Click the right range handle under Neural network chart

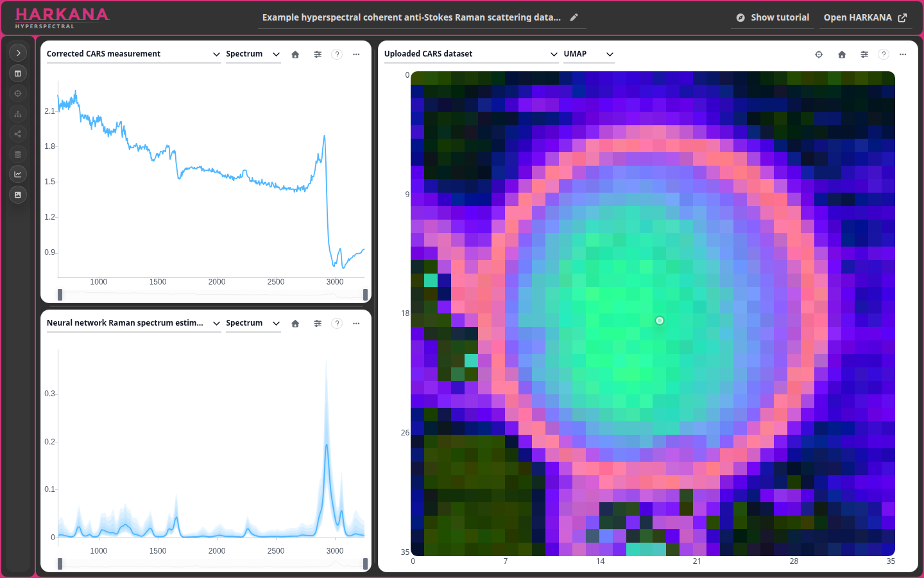pos(365,563)
